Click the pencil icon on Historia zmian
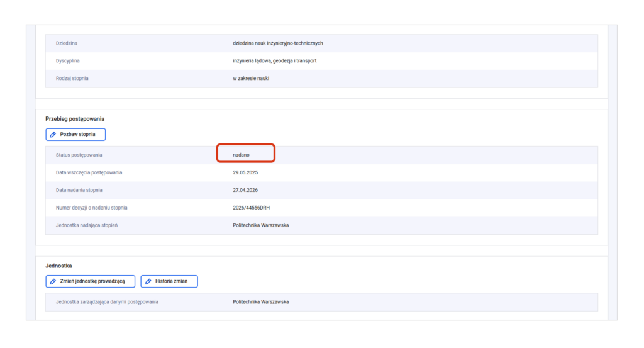 click(x=148, y=281)
